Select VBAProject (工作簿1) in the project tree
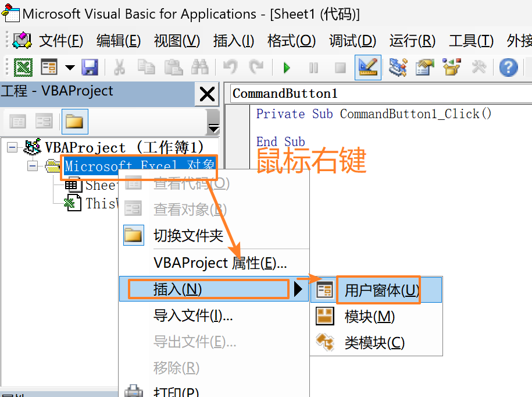 click(x=124, y=147)
